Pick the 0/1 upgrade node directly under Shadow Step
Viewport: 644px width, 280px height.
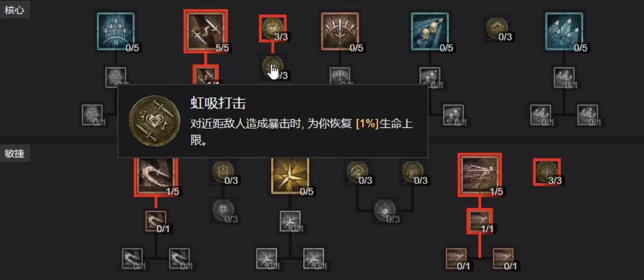pyautogui.click(x=156, y=221)
